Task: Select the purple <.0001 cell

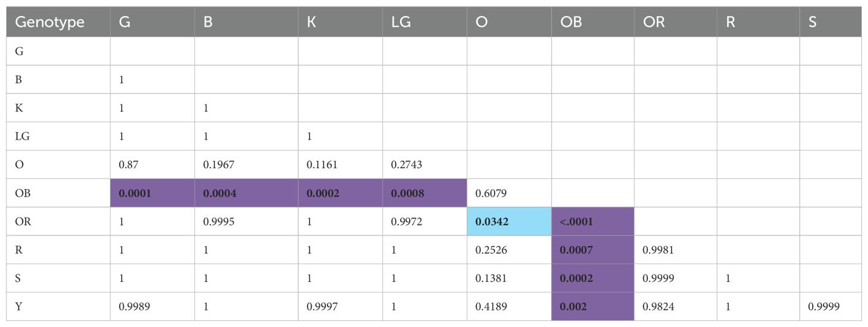Action: coord(578,221)
